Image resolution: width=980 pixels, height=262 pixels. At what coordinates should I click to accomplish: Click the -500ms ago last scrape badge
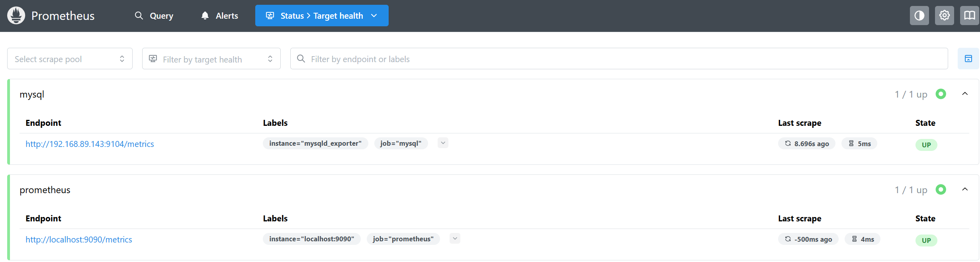(808, 239)
